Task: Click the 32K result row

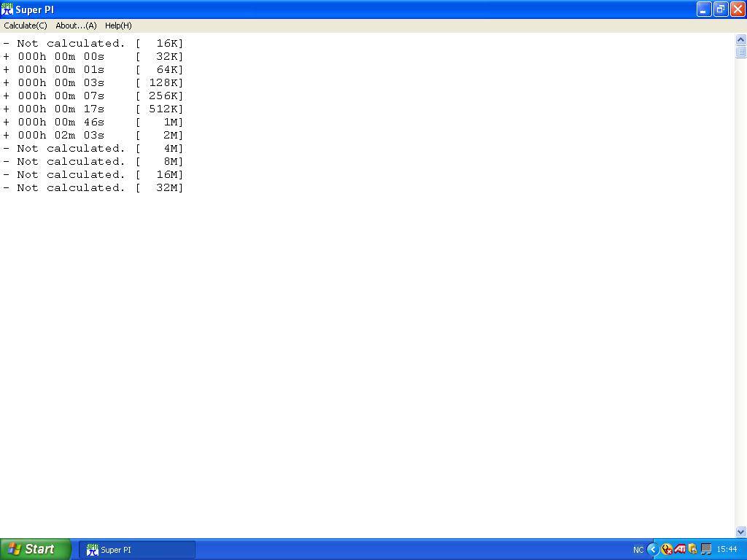Action: [93, 57]
